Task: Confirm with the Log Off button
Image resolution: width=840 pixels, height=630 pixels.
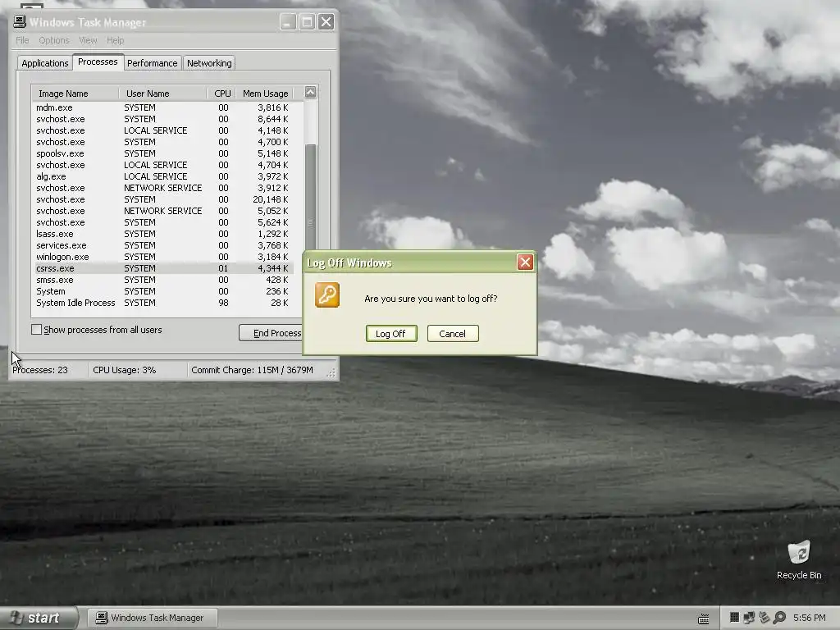Action: [391, 333]
